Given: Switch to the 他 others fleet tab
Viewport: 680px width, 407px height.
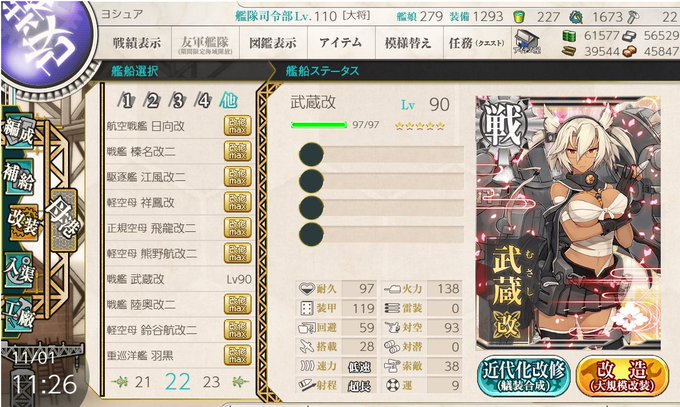Looking at the screenshot, I should coord(228,100).
